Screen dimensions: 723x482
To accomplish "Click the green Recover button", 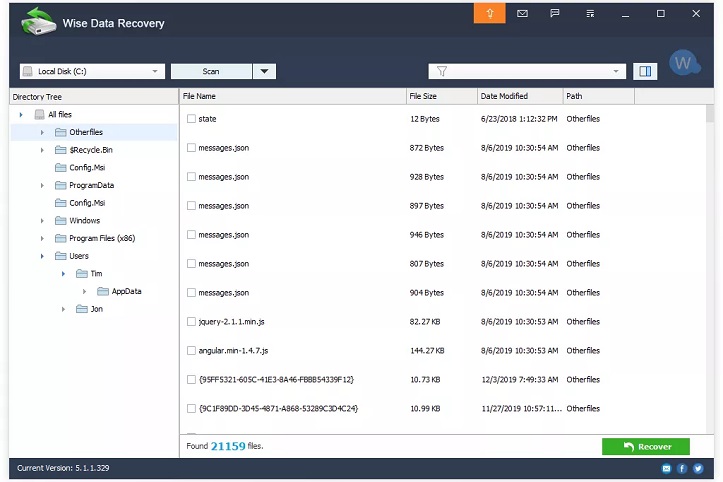I will click(646, 446).
